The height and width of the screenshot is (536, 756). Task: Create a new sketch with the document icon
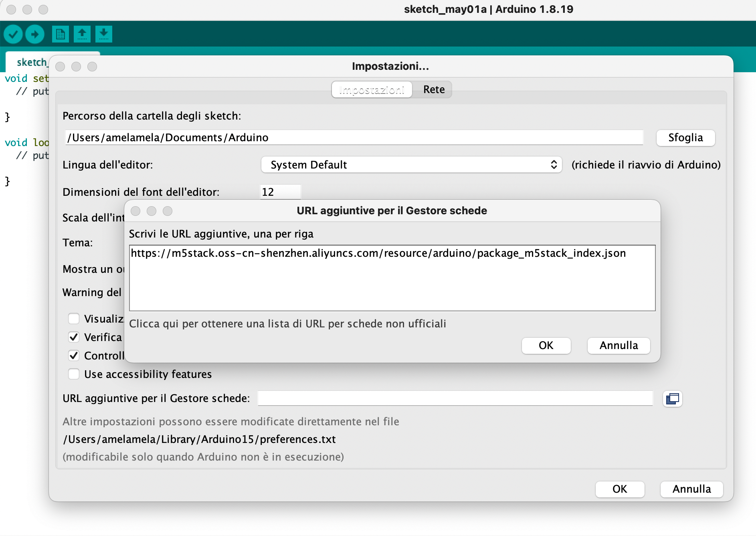61,34
